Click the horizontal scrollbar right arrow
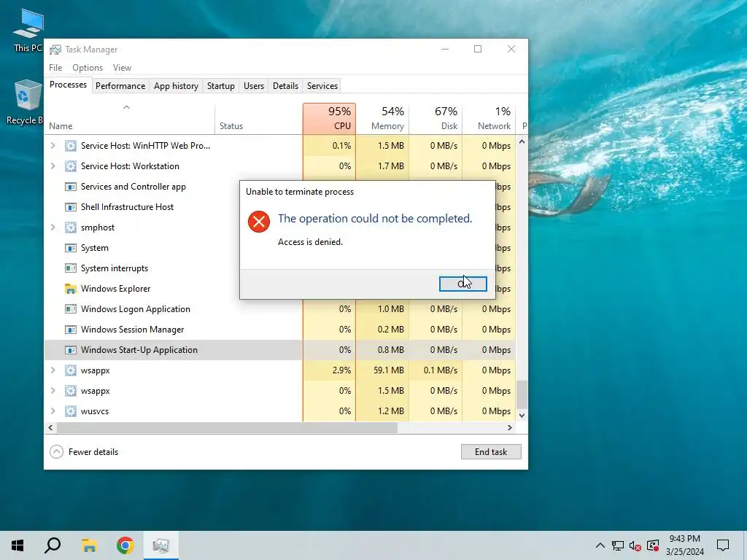The width and height of the screenshot is (747, 560). pos(510,427)
